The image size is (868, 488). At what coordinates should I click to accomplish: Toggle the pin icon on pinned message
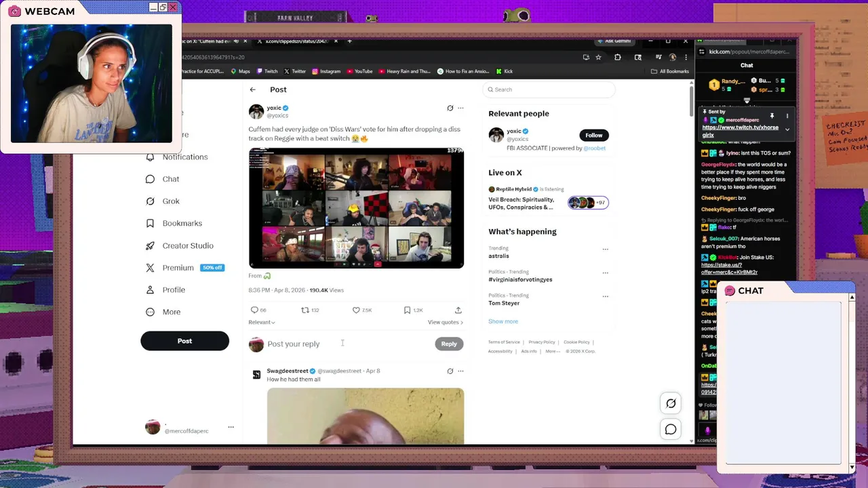coord(772,116)
